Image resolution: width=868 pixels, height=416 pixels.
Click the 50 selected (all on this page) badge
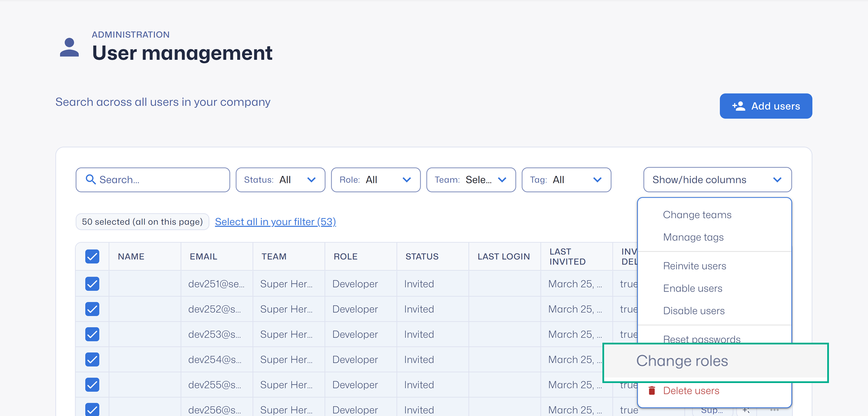click(x=142, y=222)
